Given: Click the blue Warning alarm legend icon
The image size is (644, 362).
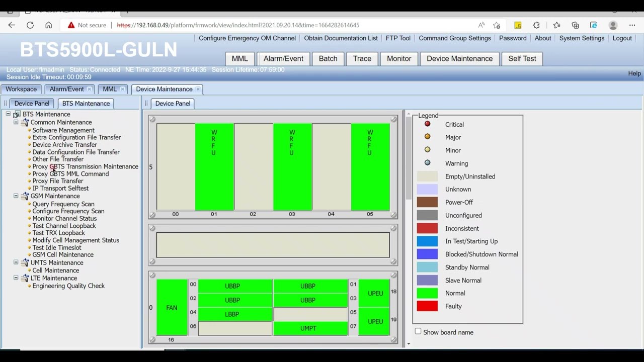Looking at the screenshot, I should (x=427, y=162).
